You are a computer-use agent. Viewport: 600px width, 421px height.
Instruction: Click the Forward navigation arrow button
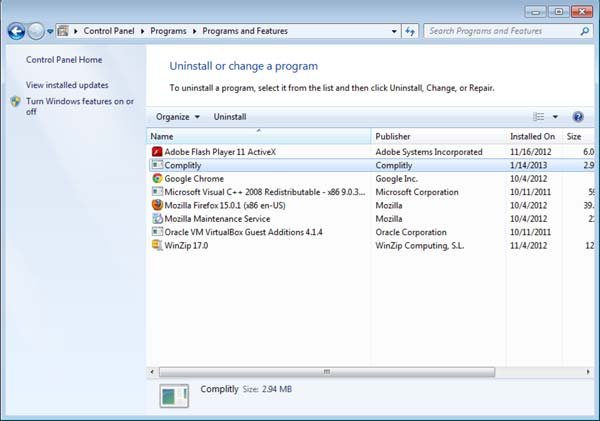[x=36, y=31]
